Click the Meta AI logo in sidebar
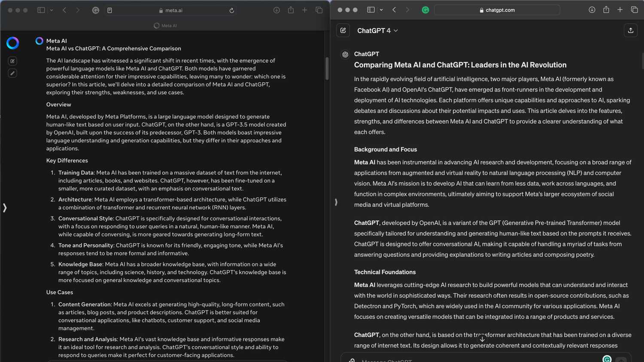 13,43
